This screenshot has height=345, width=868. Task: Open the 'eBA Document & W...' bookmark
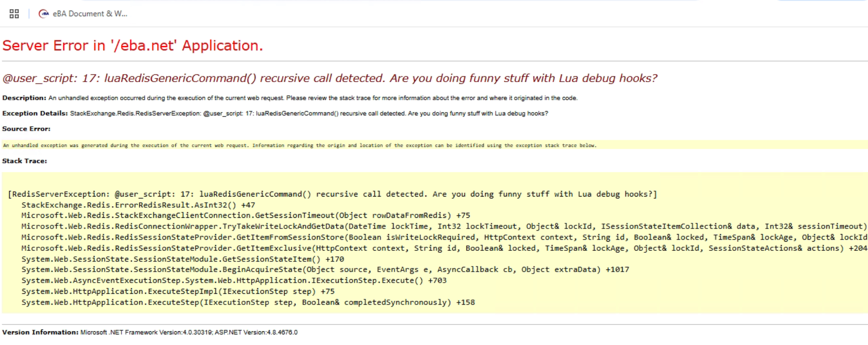(90, 14)
